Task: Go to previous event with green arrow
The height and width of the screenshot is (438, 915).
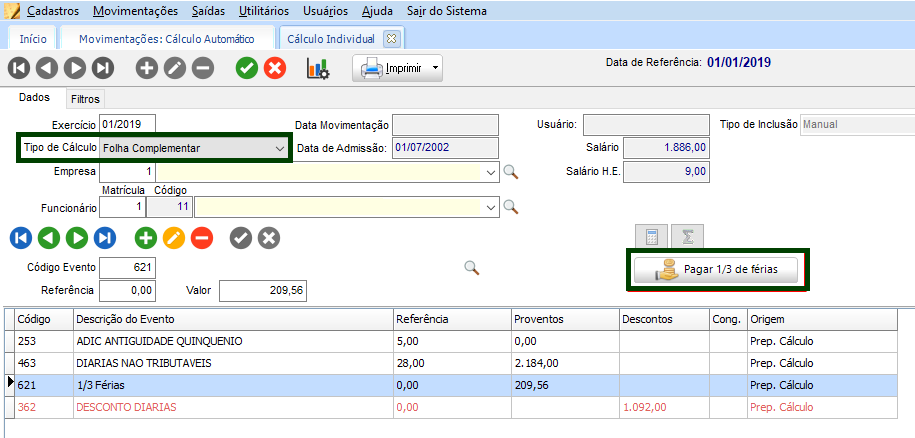Action: click(49, 238)
